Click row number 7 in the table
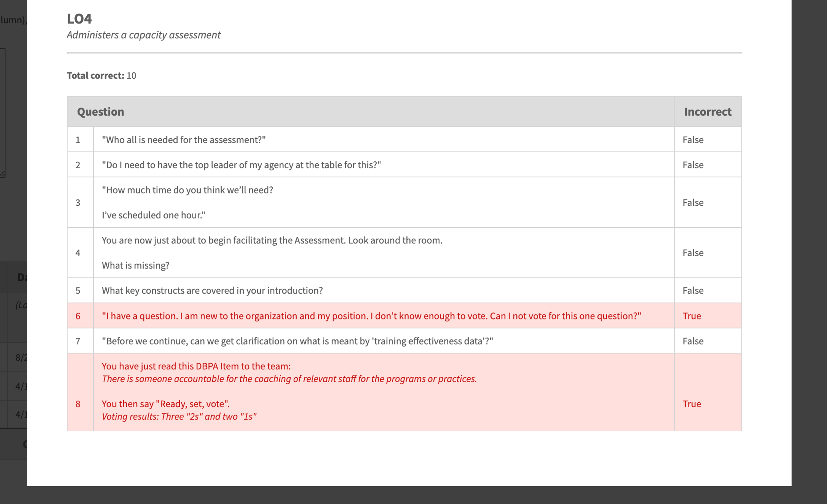The height and width of the screenshot is (504, 827). click(x=78, y=341)
